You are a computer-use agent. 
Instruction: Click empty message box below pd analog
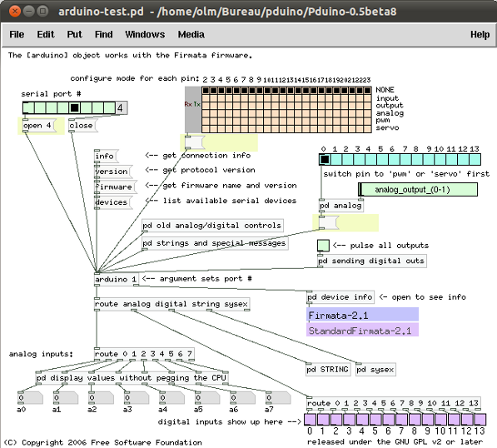(x=329, y=222)
